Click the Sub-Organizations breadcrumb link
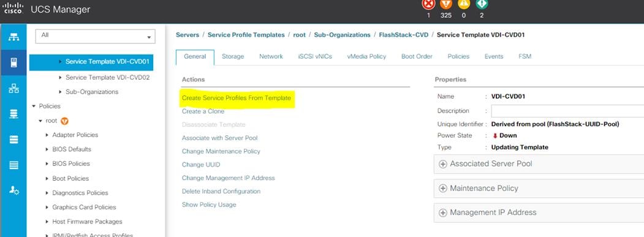 [342, 35]
